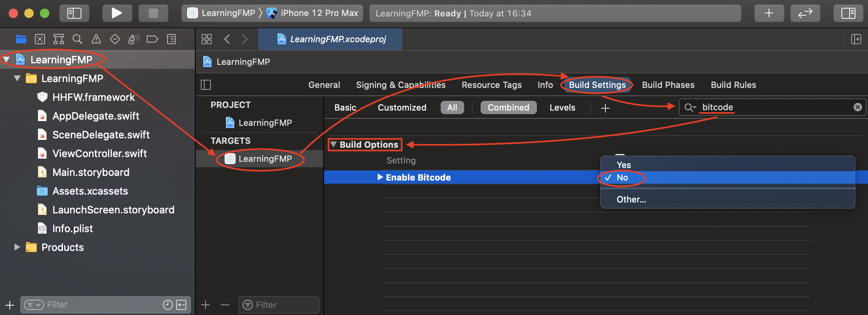Run the LearningFMP scheme
This screenshot has width=868, height=315.
[x=117, y=13]
